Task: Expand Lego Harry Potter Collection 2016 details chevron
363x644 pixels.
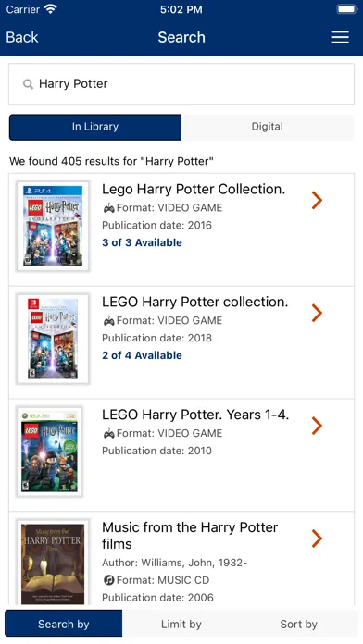Action: pos(317,201)
